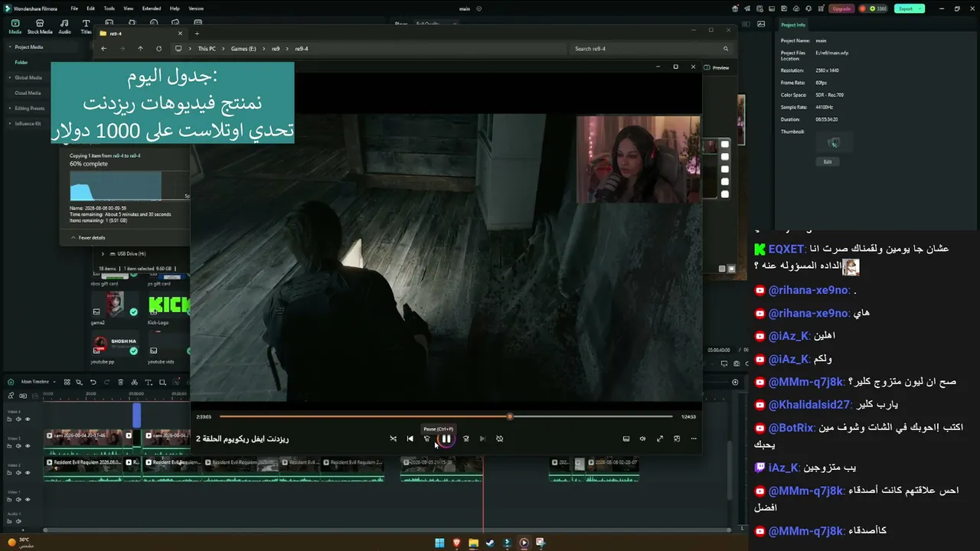Split clip with the scissors tool
Viewport: 980px width, 551px height.
coord(134,382)
